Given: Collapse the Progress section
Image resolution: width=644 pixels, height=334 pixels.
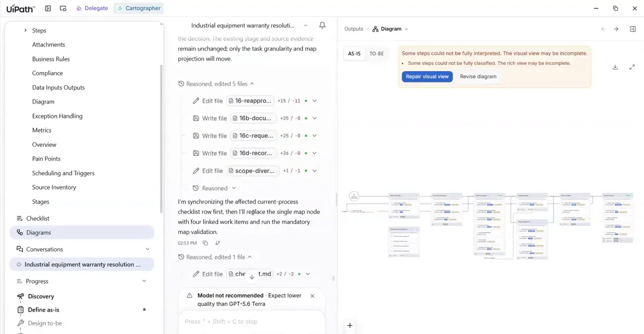Looking at the screenshot, I should [x=144, y=281].
